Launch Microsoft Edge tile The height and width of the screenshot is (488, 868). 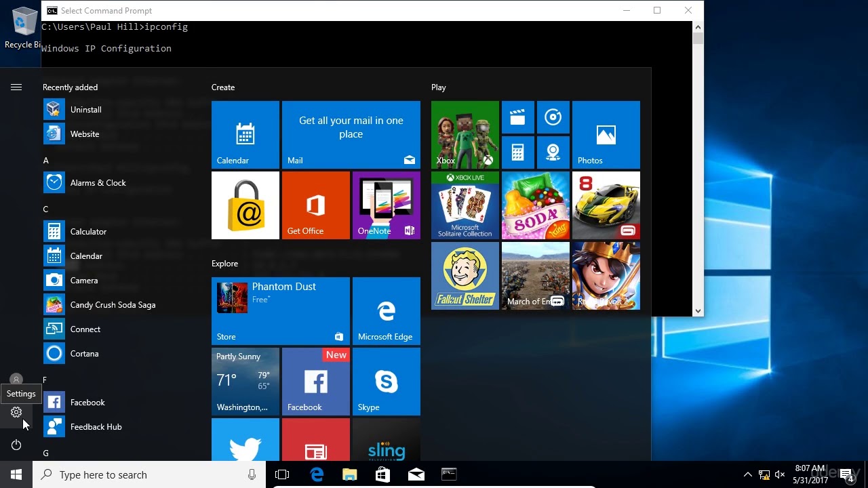coord(387,311)
